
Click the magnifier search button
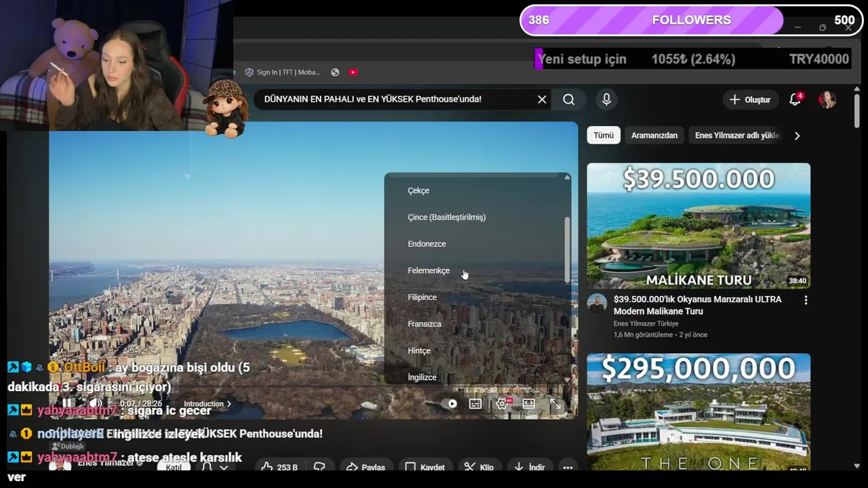click(568, 100)
